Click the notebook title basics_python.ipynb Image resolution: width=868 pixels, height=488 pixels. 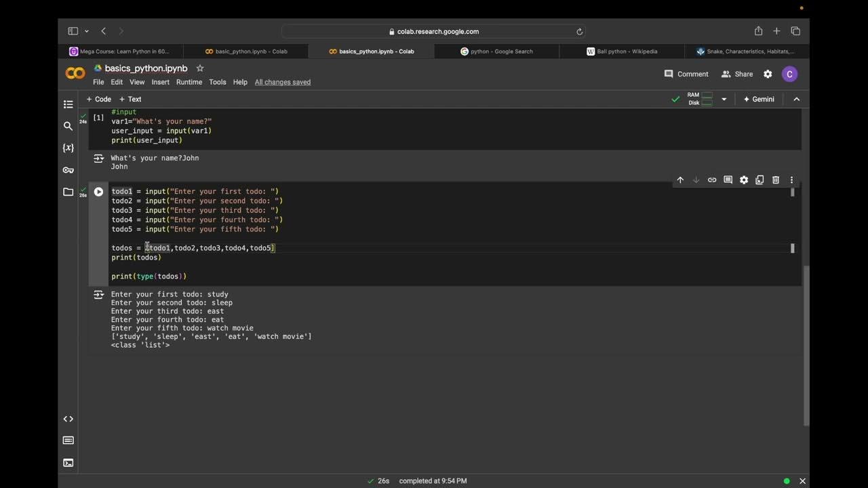click(146, 68)
